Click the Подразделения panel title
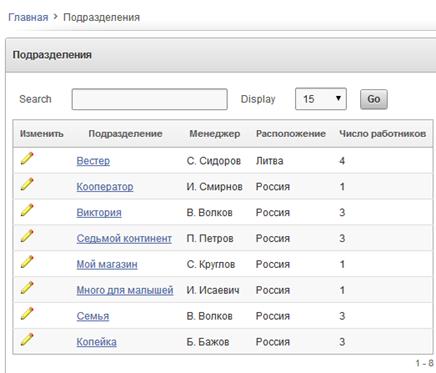The image size is (436, 373). point(52,55)
